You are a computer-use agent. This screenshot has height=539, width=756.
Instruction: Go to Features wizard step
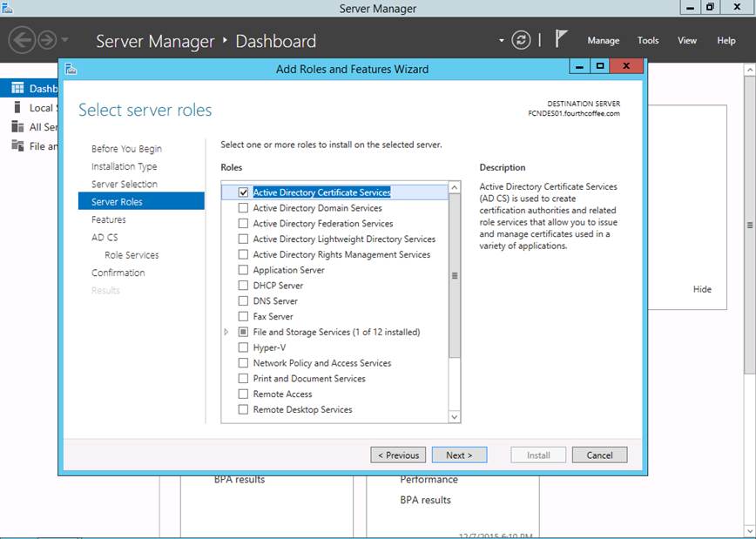[x=109, y=219]
